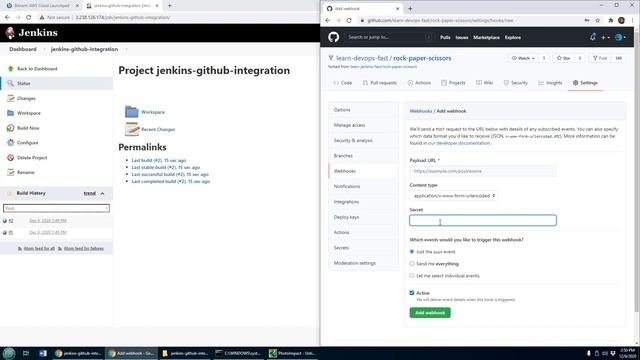Select Let me select individual events
The width and height of the screenshot is (640, 360).
412,276
